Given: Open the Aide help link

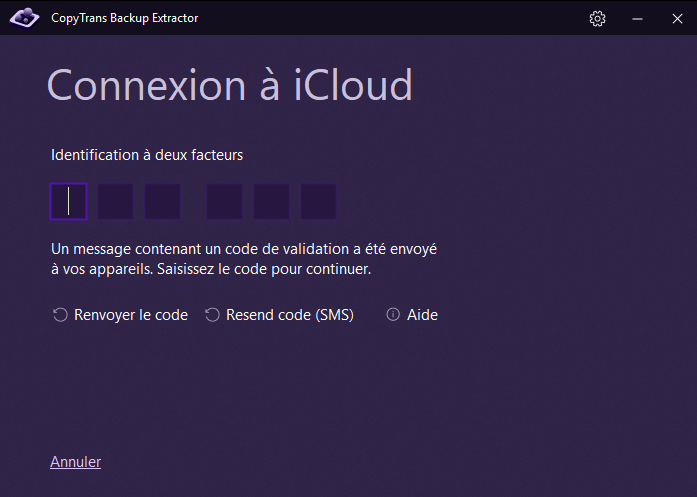Looking at the screenshot, I should [422, 315].
